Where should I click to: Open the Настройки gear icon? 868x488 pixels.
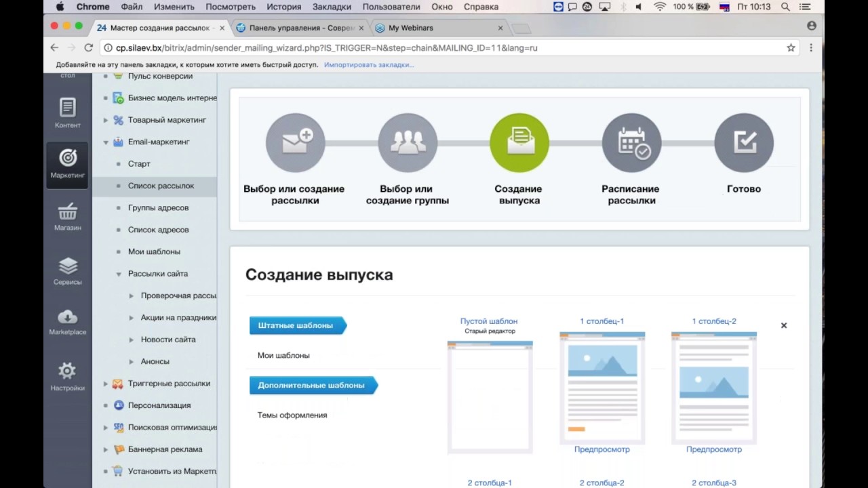[x=67, y=371]
